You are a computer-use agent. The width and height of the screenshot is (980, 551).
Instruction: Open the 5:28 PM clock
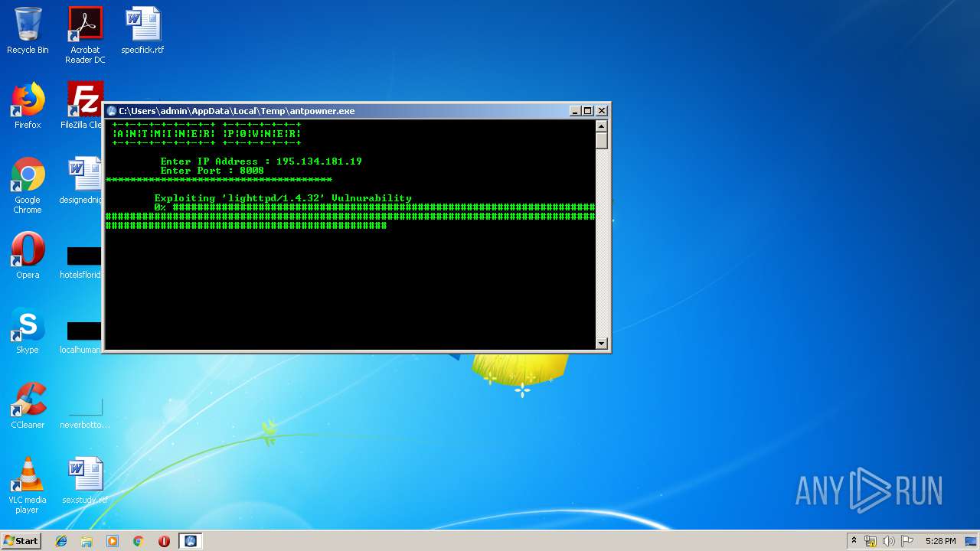pos(940,541)
